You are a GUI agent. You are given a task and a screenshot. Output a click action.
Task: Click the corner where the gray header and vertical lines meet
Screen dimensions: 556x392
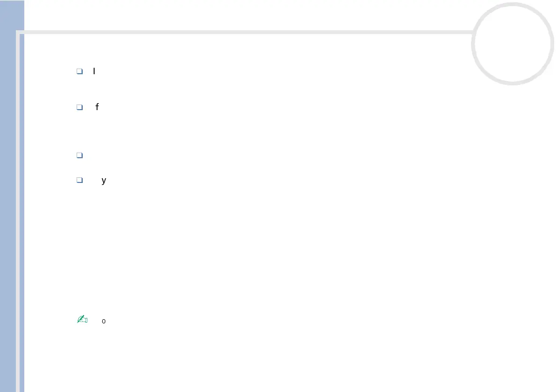point(19,33)
